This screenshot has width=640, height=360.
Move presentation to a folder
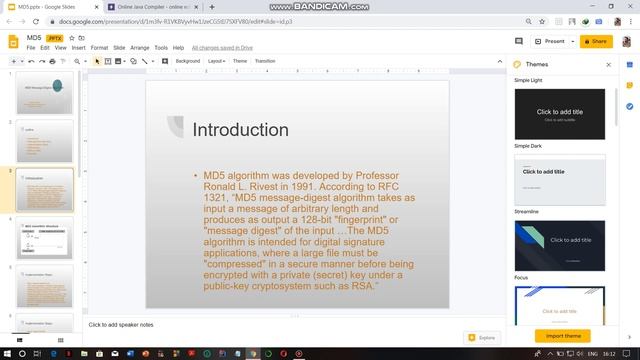[82, 38]
